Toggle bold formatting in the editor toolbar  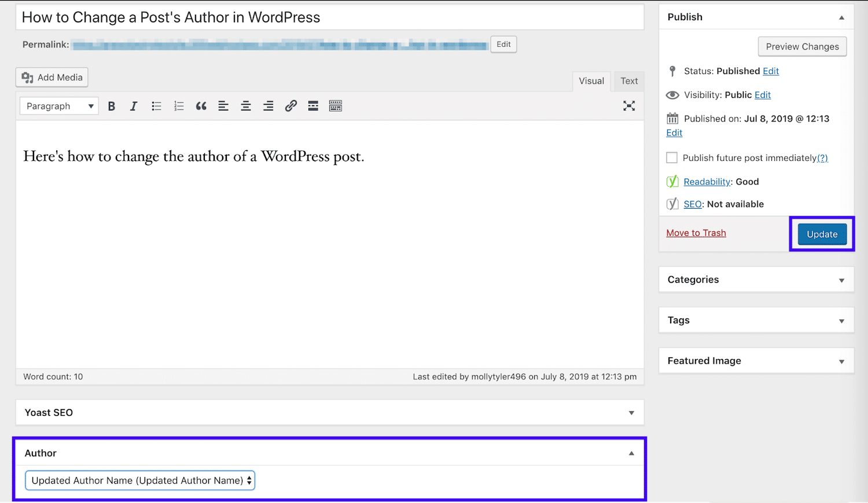pos(111,105)
